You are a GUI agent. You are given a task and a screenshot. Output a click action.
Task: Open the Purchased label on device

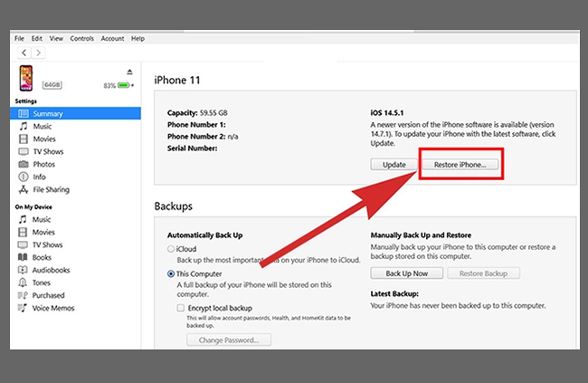click(48, 295)
